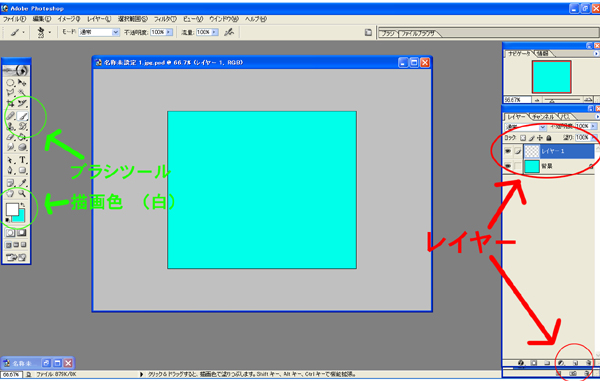This screenshot has width=600, height=381.
Task: Click the cyan background color swatch
Action: (x=20, y=217)
